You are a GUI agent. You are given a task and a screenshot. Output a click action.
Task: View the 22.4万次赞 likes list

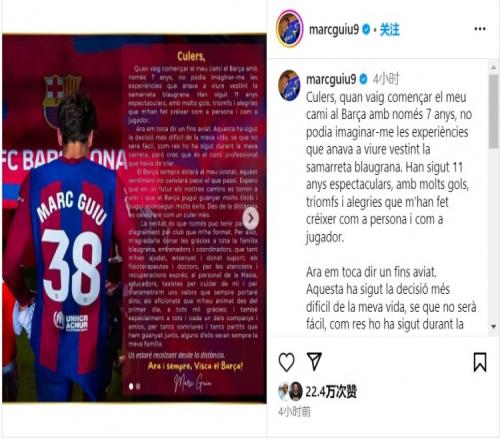(x=331, y=391)
